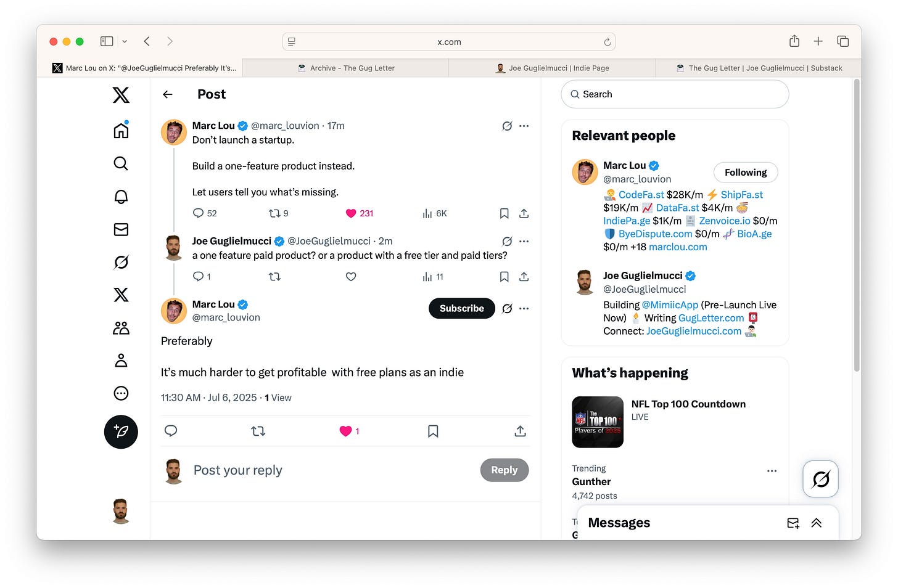Click the gray Reply button
Image resolution: width=898 pixels, height=588 pixels.
505,470
